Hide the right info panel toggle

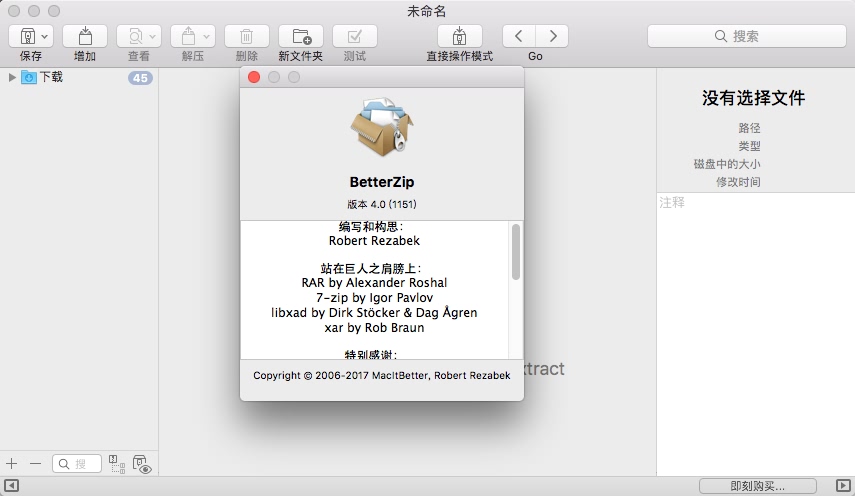tap(843, 486)
